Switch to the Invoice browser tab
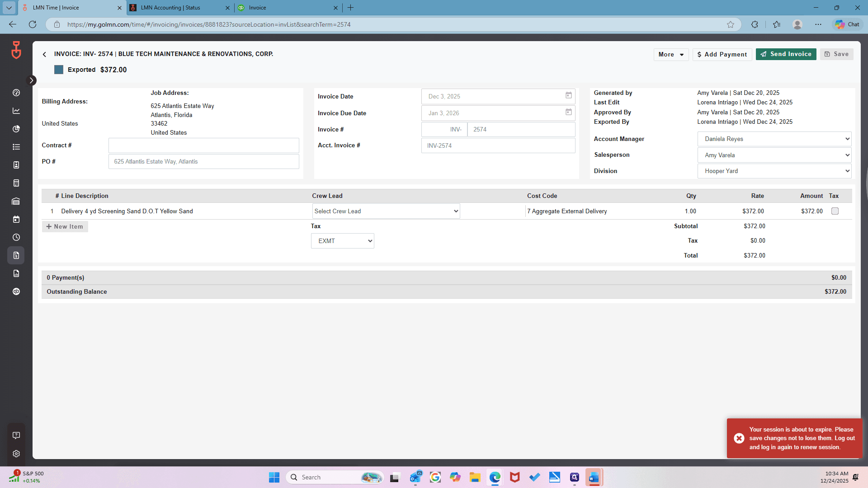This screenshot has width=868, height=488. (288, 8)
